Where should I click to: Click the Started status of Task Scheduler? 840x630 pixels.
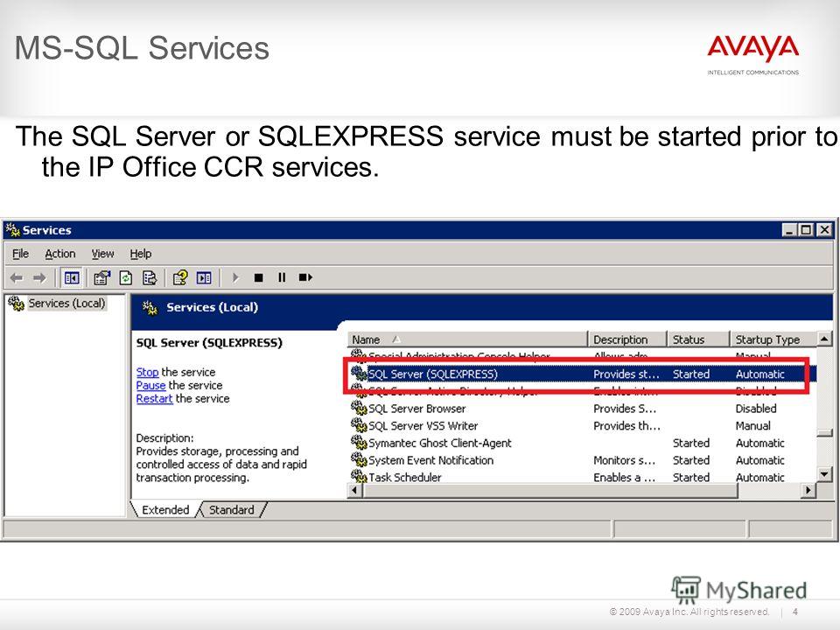click(x=691, y=477)
